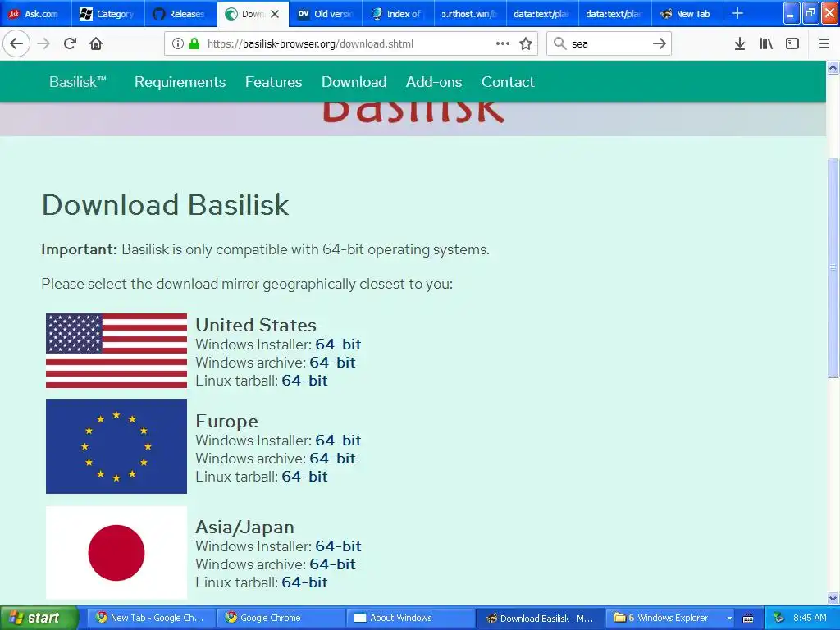Viewport: 840px width, 630px height.
Task: Click the 'Download Basilisk' heading text
Action: coord(165,204)
